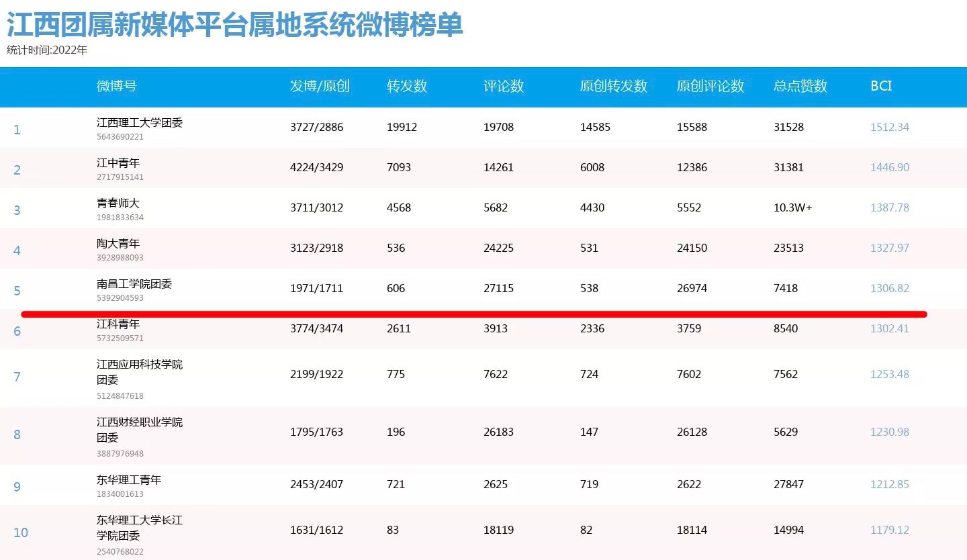Image resolution: width=967 pixels, height=560 pixels.
Task: Click the original comment count 26128
Action: [692, 432]
